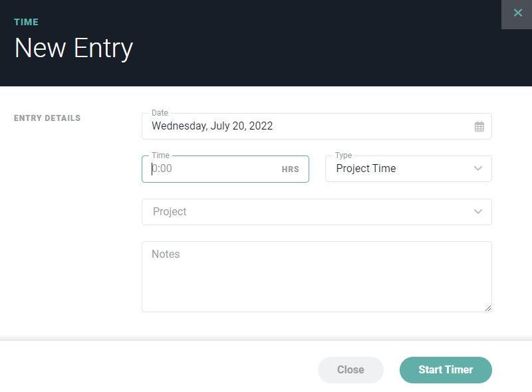
Task: Click the small Time field label
Action: [160, 155]
